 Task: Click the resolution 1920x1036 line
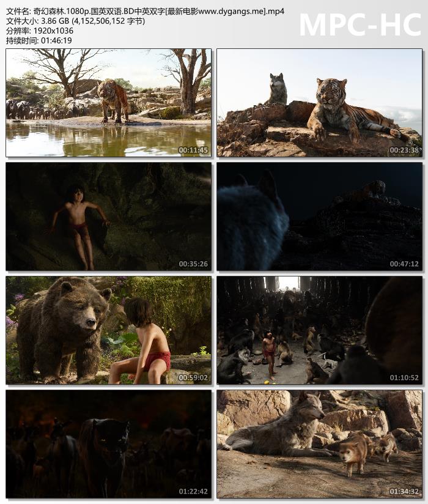[40, 31]
